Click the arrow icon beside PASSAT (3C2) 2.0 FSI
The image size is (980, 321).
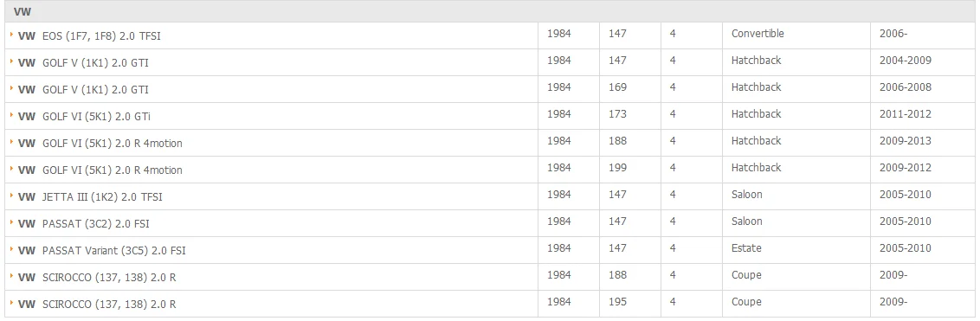pos(12,223)
